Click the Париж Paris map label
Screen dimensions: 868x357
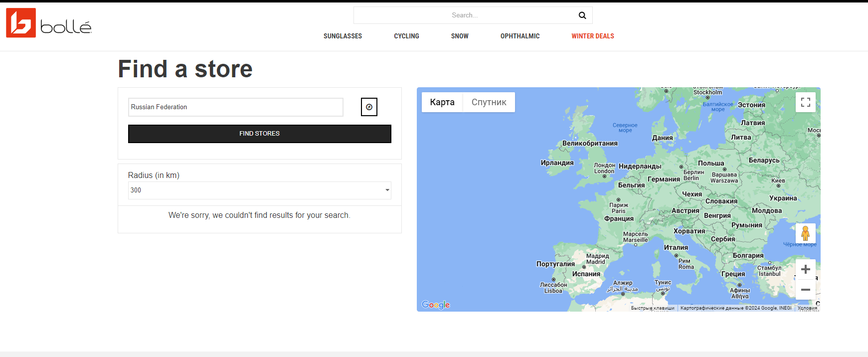pos(619,208)
